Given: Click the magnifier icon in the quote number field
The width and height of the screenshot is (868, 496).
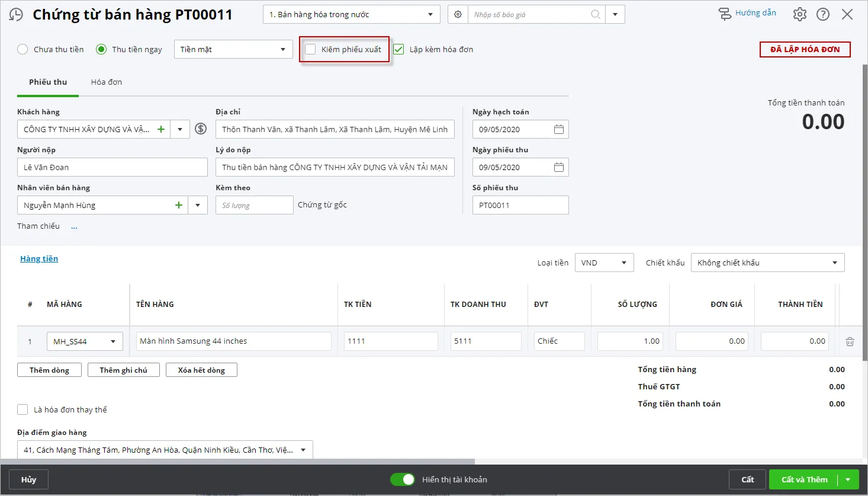Looking at the screenshot, I should coord(596,14).
